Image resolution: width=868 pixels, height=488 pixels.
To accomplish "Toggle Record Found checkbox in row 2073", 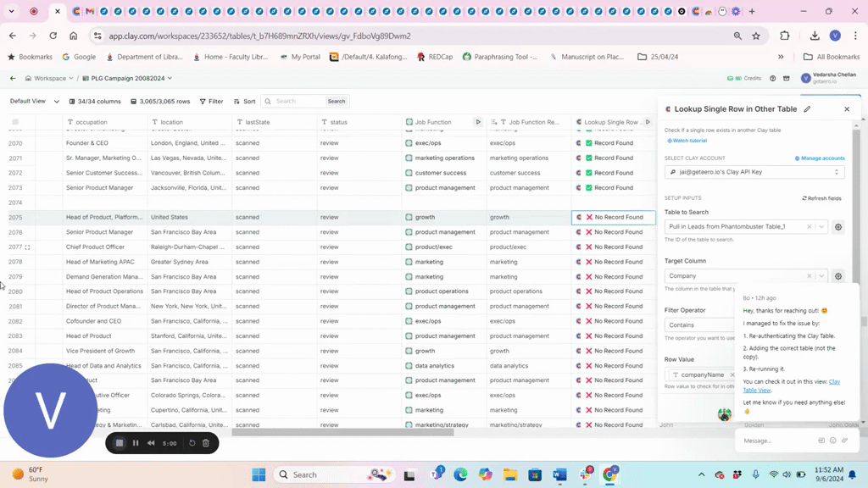I will coord(589,188).
